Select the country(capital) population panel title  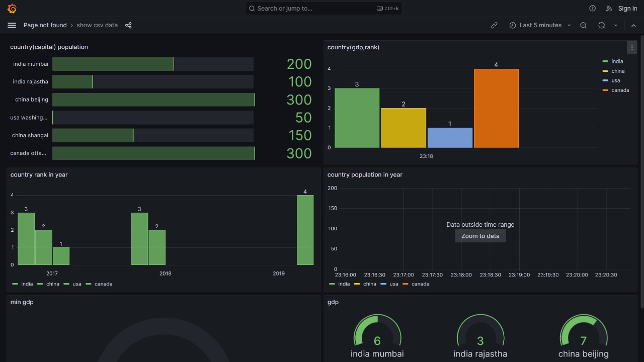tap(49, 47)
